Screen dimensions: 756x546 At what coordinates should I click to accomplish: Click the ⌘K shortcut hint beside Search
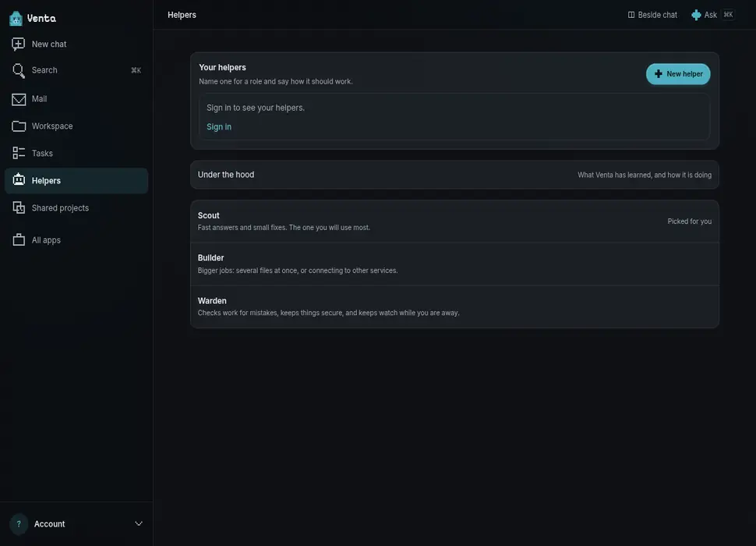[x=136, y=70]
